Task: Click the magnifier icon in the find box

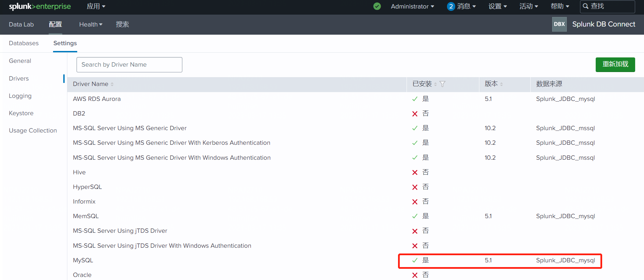Action: (x=586, y=6)
